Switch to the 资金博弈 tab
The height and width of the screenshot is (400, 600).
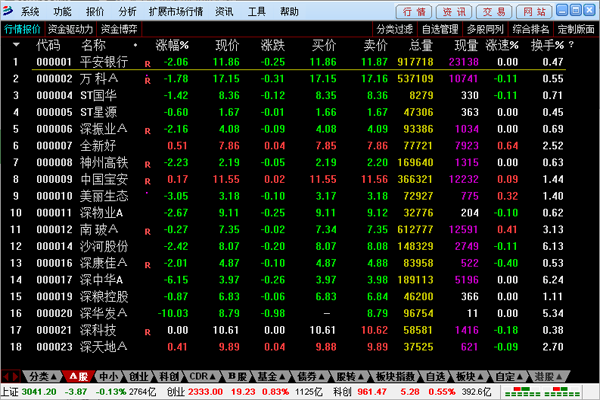119,29
